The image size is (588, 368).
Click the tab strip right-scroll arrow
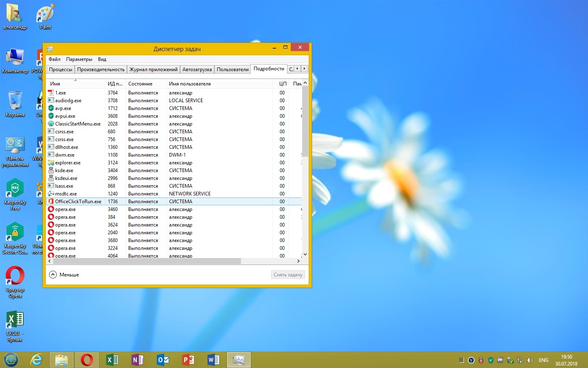coord(304,69)
